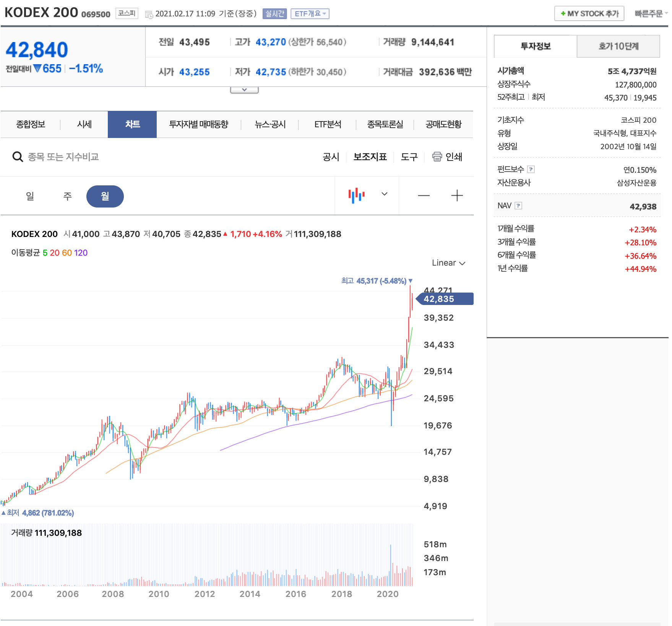Open the 뉴스·공시 tab
The image size is (672, 626).
point(270,124)
